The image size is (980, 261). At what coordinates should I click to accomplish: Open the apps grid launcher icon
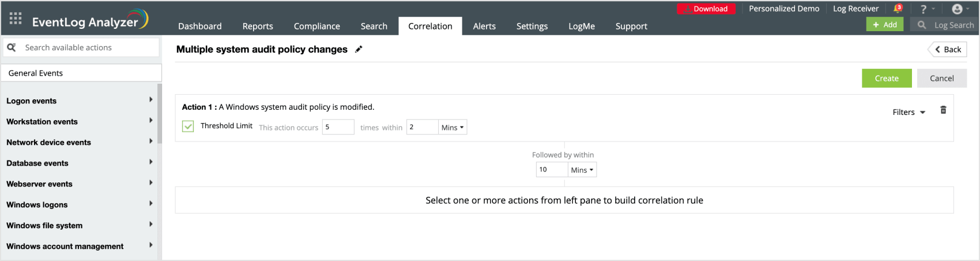click(16, 18)
